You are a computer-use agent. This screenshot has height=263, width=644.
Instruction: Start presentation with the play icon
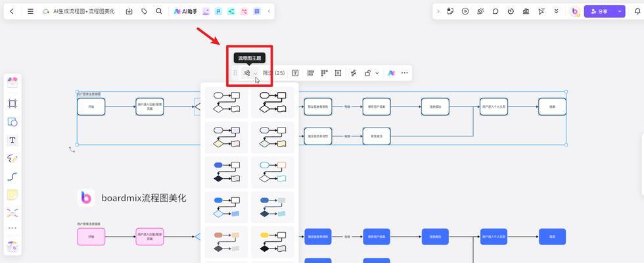(465, 11)
